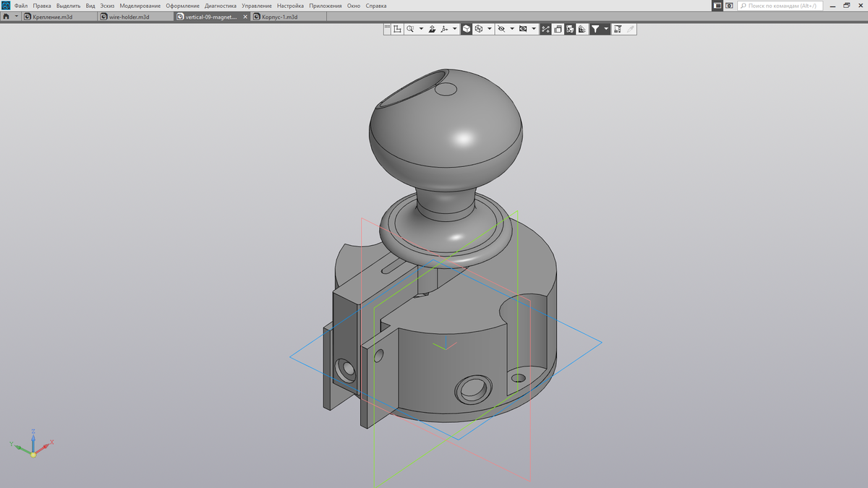Screen dimensions: 868x488
Task: Open the Вид menu
Action: (90, 5)
